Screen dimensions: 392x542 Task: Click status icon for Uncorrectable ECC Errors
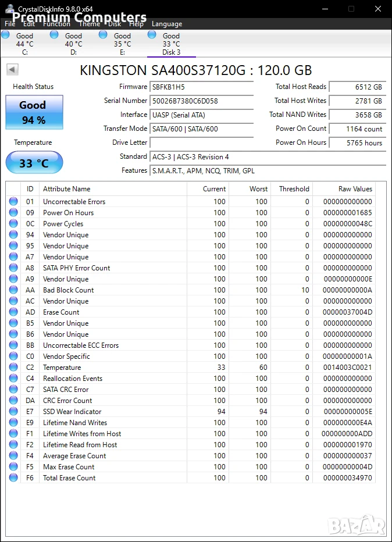[13, 345]
